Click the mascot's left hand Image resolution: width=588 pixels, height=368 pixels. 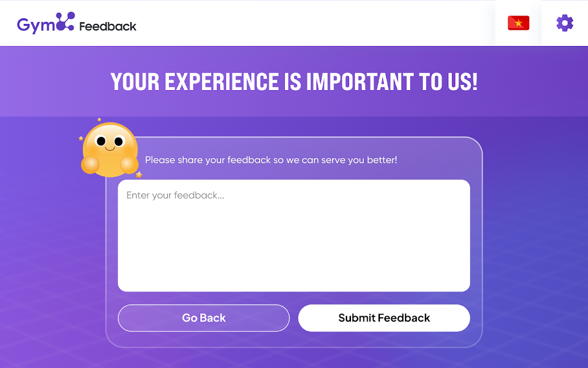[x=90, y=165]
